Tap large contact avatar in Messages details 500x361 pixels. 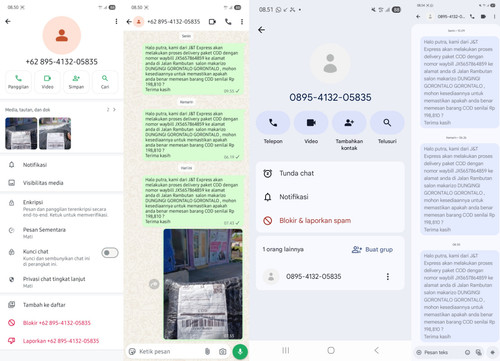330,63
